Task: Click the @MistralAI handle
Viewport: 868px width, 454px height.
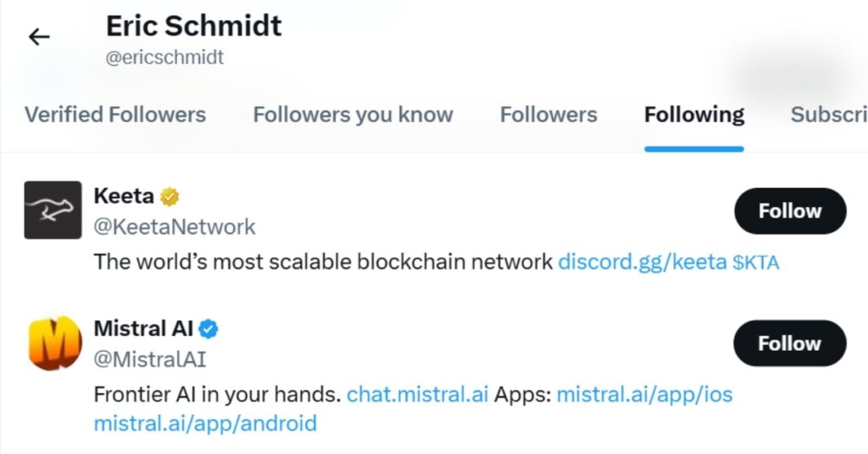Action: tap(150, 359)
